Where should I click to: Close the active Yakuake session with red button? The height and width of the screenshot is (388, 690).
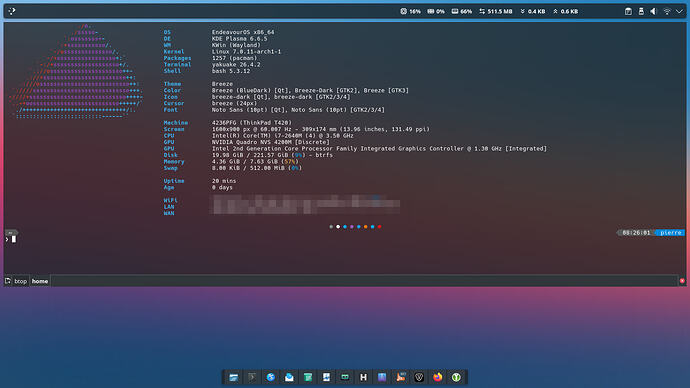(x=682, y=281)
